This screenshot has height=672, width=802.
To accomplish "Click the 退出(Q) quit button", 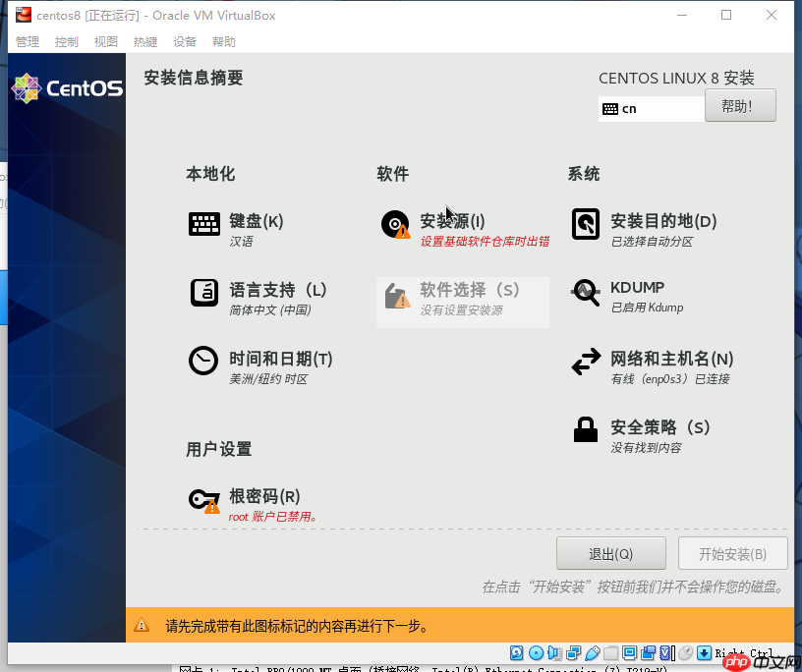I will 610,553.
